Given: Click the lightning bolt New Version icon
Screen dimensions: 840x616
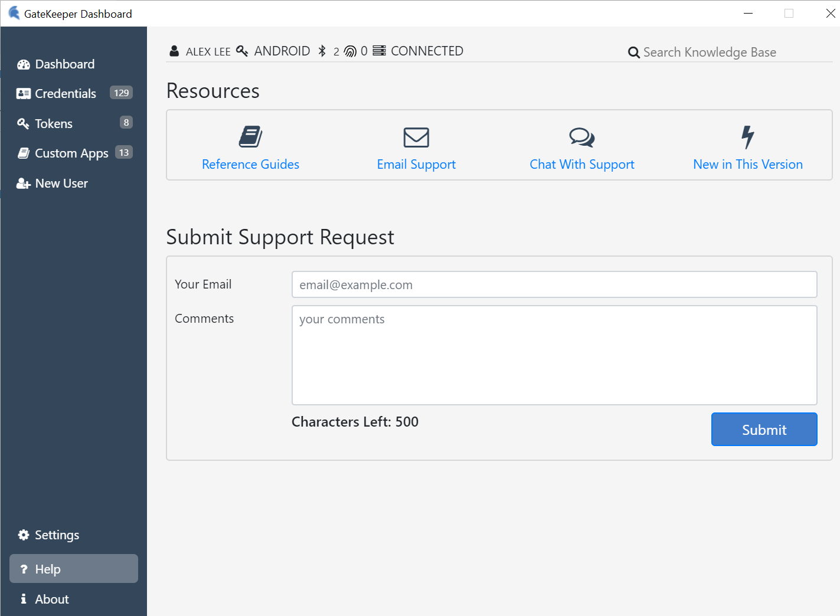Looking at the screenshot, I should coord(747,137).
